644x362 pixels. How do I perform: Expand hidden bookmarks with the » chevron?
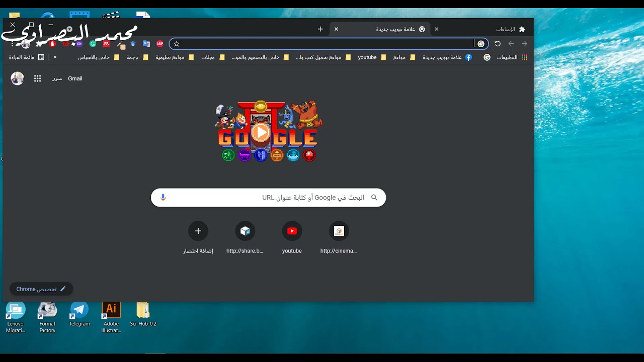click(x=55, y=57)
